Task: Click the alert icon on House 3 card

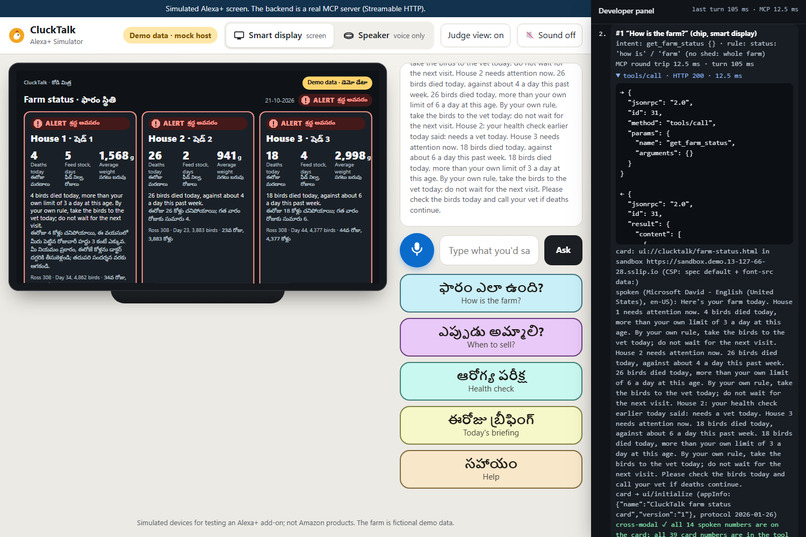Action: [x=273, y=123]
